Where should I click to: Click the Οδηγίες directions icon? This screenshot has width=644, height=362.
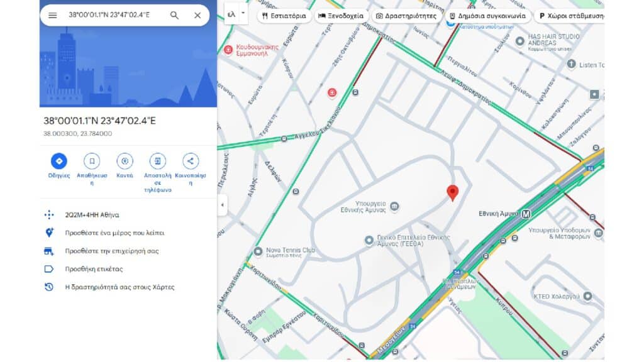tap(59, 161)
